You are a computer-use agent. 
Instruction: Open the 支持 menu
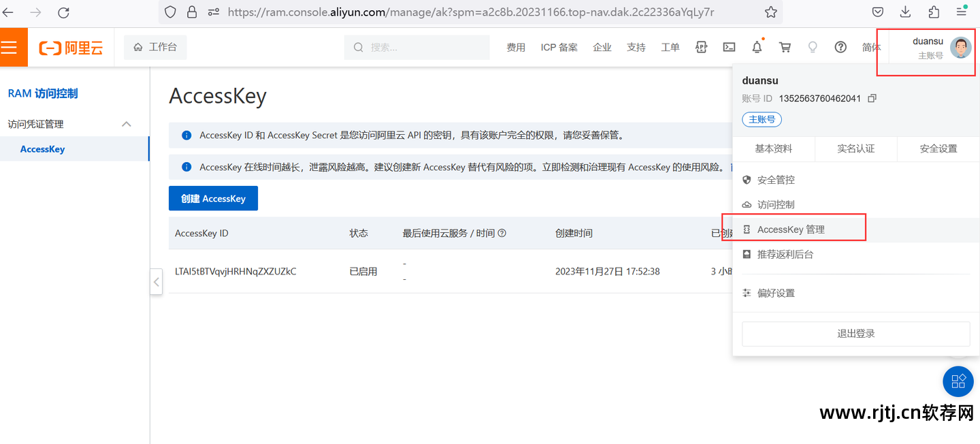tap(636, 47)
